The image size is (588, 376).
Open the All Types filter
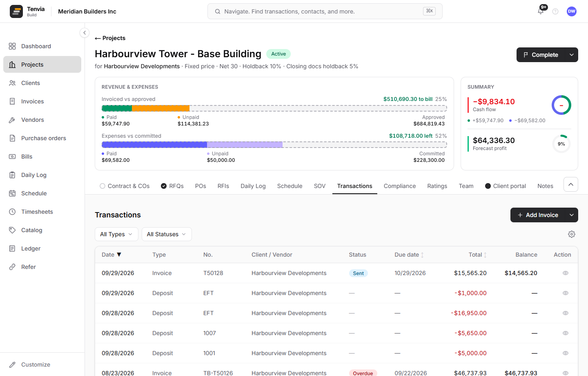click(x=116, y=234)
